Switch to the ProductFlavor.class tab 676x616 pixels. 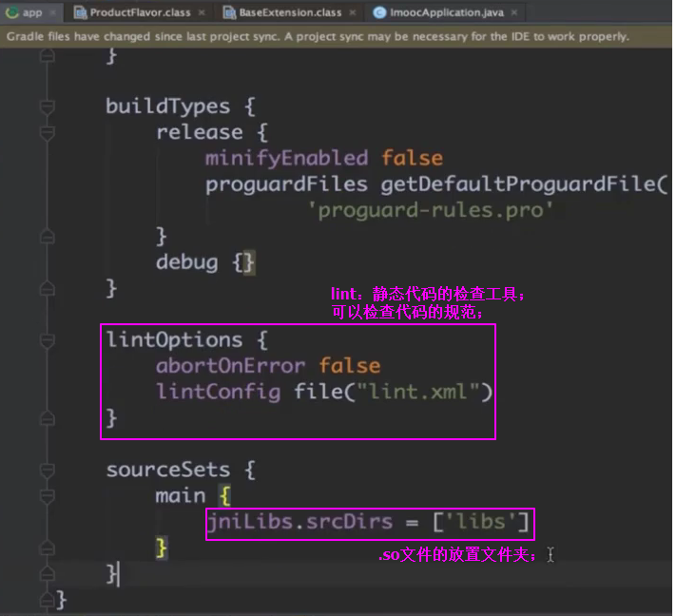140,12
